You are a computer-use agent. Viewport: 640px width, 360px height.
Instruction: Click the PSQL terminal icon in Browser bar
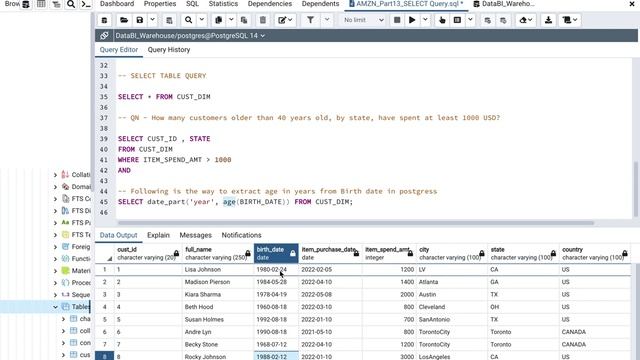(x=86, y=4)
